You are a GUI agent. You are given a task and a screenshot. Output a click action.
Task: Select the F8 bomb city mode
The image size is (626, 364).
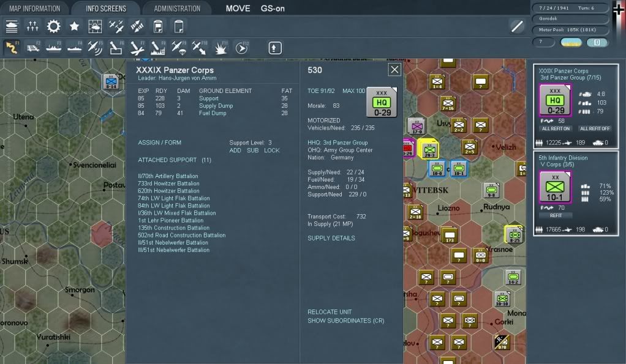coord(157,48)
